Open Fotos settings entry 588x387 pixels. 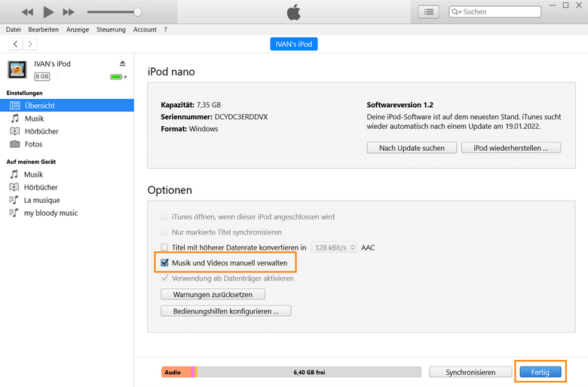click(33, 144)
